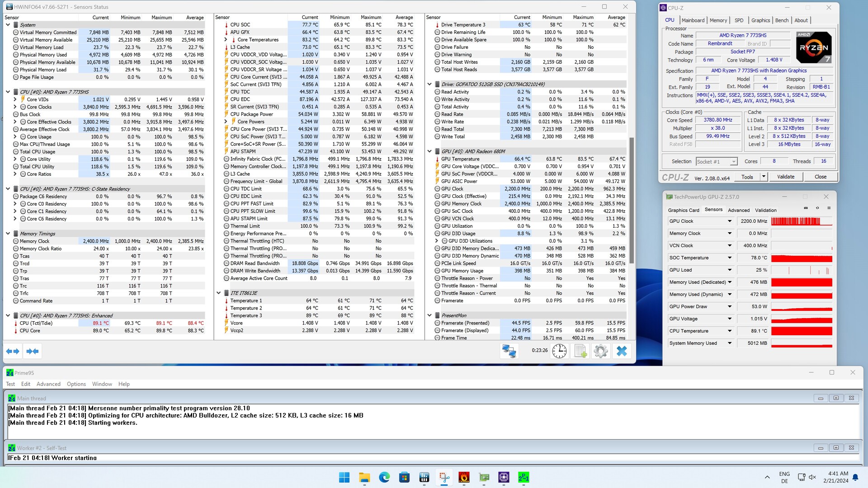
Task: Open the Advanced menu in Prime95
Action: tap(48, 384)
